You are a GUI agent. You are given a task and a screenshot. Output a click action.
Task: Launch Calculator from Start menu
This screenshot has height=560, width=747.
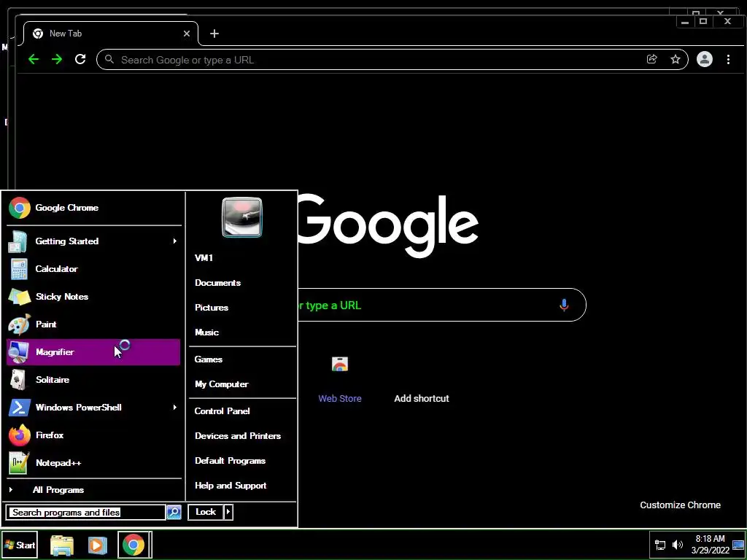pyautogui.click(x=93, y=268)
